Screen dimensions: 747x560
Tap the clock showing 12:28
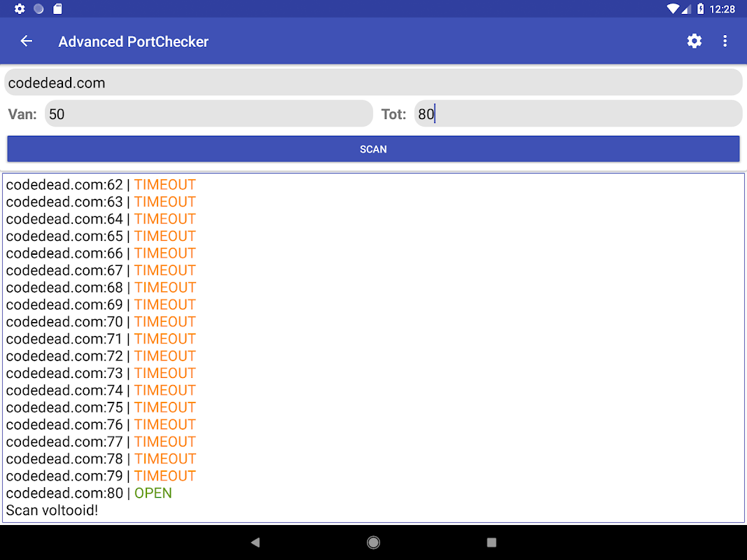722,9
